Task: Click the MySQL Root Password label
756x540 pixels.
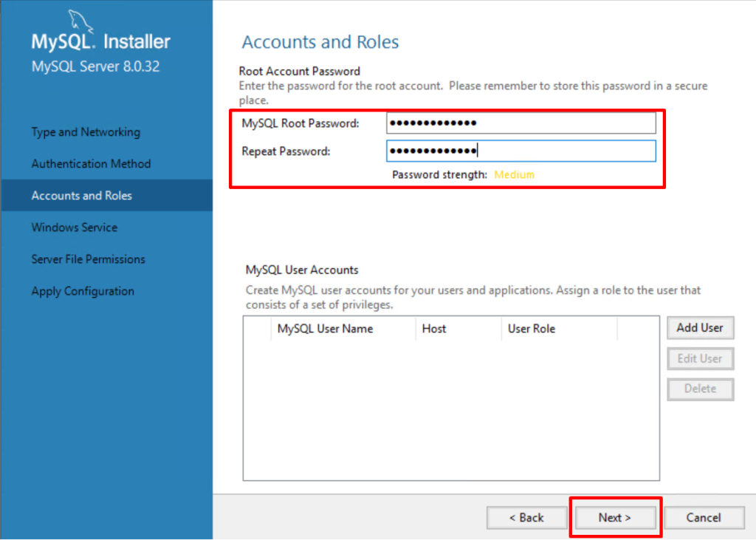Action: point(300,123)
